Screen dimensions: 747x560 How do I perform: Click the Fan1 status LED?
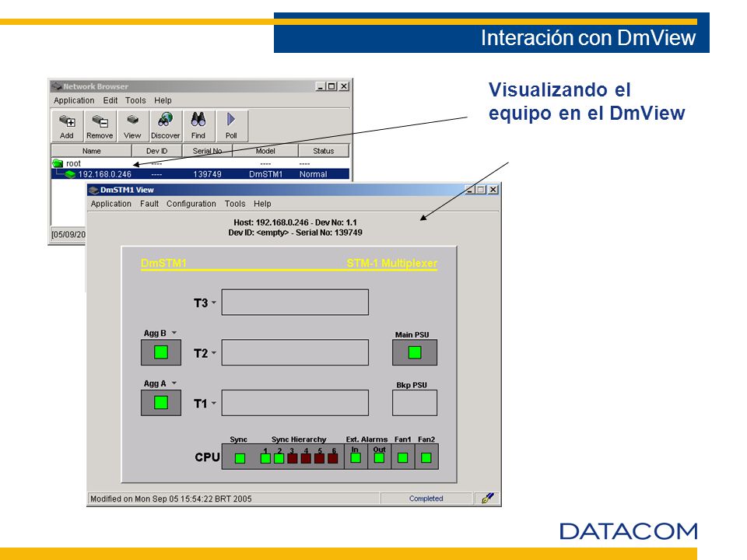tap(402, 458)
